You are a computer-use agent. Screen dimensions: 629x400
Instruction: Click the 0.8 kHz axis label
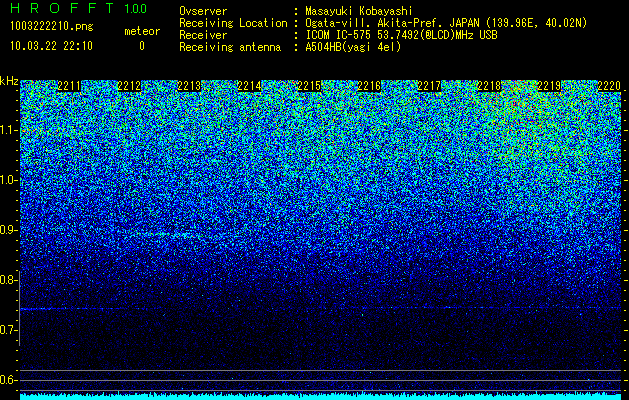(x=8, y=280)
